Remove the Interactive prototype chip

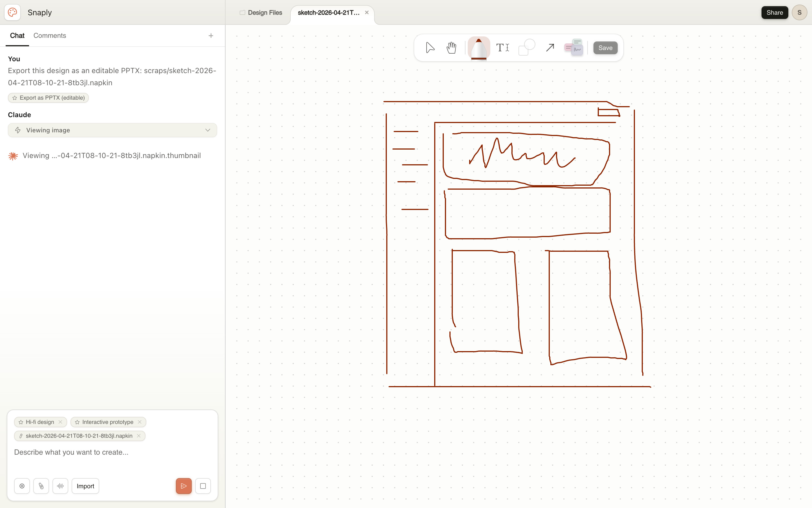tap(140, 422)
